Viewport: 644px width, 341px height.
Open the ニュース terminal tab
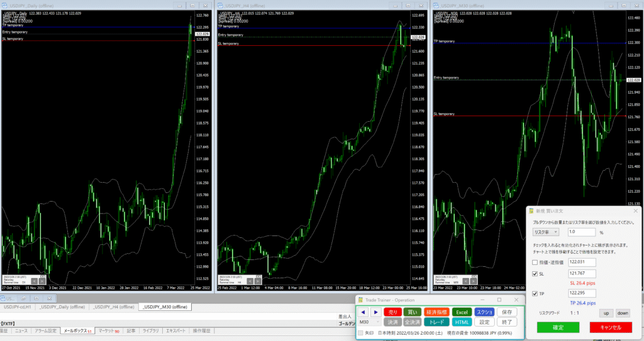[21, 331]
